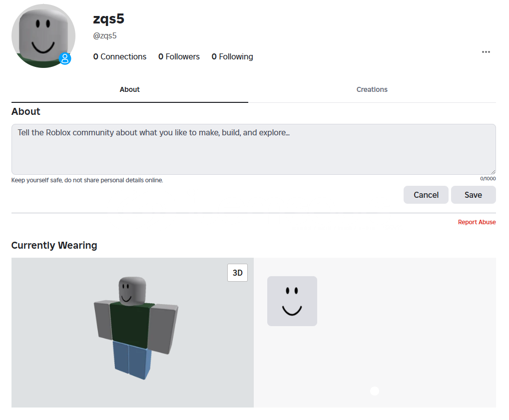The image size is (509, 420).
Task: Select the About tab
Action: coord(129,89)
